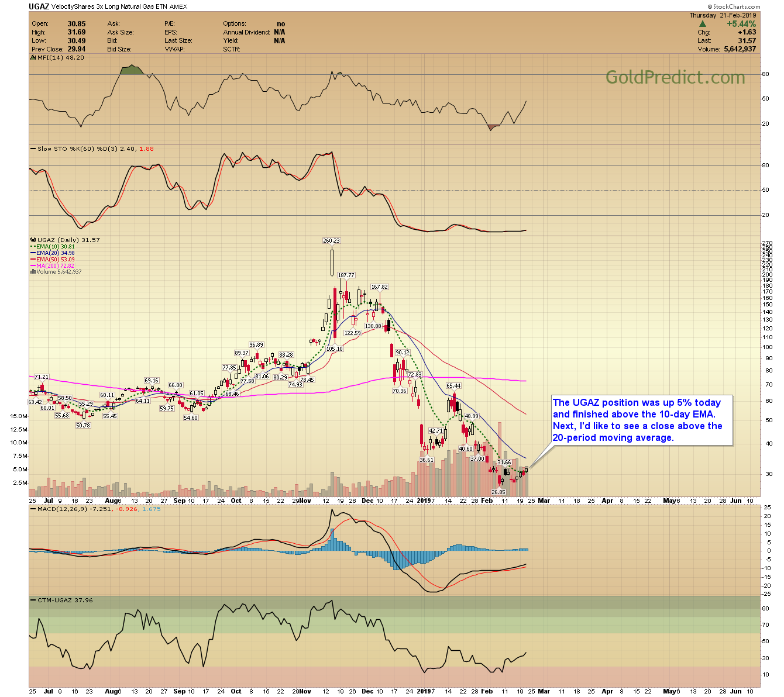Click the 105.10 price label

334,348
